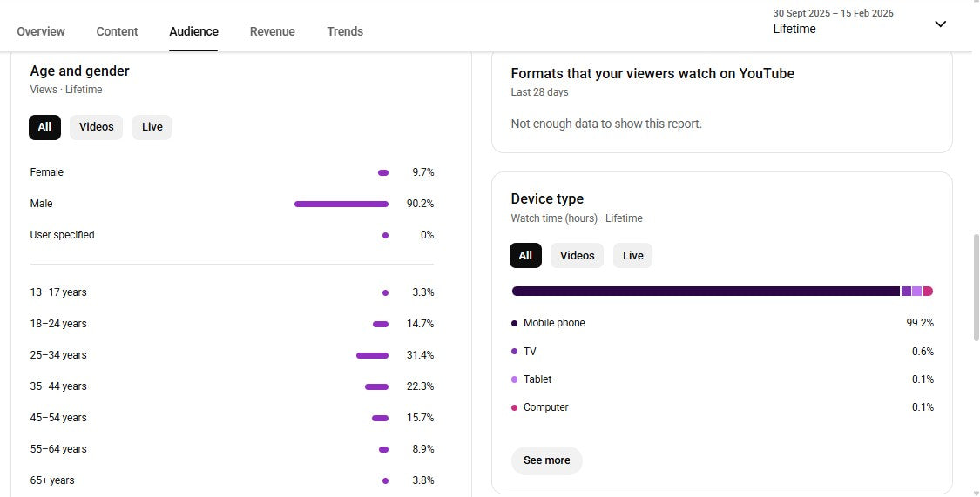Expand the date range chevron arrow
The height and width of the screenshot is (497, 980).
tap(940, 24)
